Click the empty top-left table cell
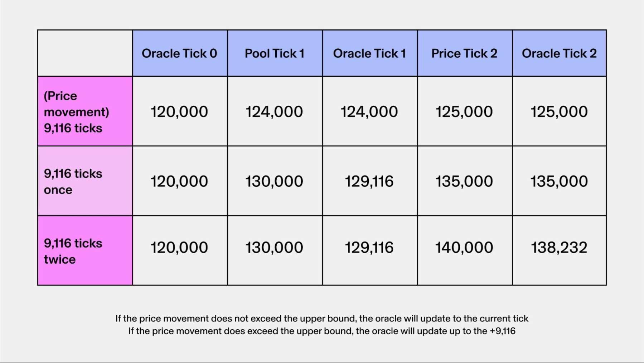 point(85,53)
